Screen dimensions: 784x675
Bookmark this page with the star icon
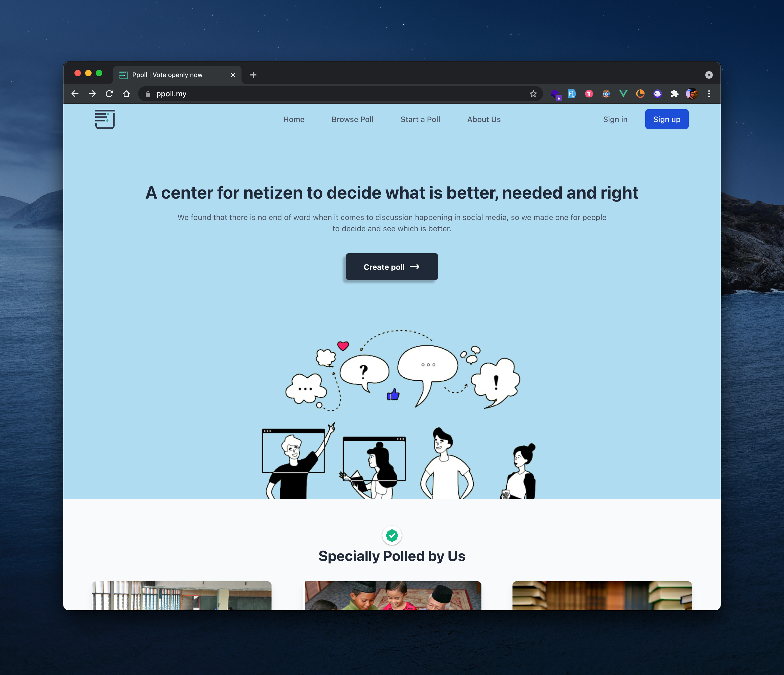click(533, 94)
